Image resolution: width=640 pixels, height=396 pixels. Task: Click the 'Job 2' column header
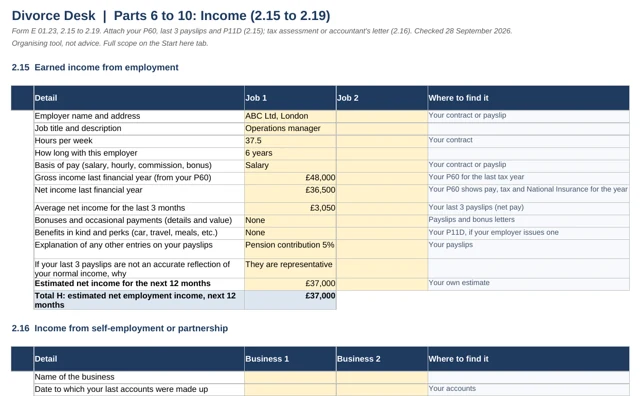[382, 98]
